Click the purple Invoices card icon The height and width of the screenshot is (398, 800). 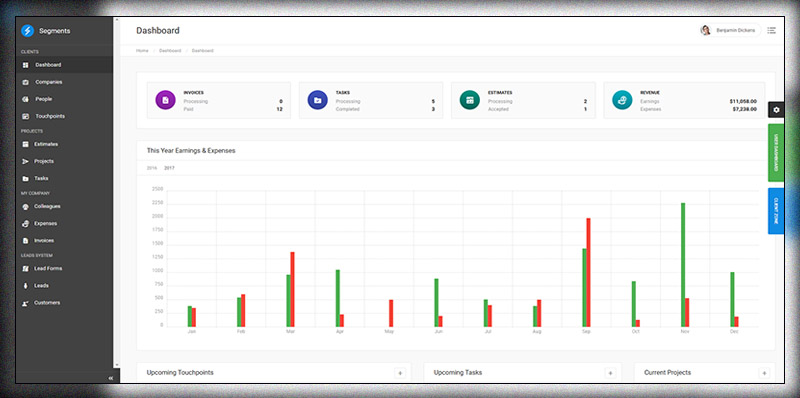165,100
